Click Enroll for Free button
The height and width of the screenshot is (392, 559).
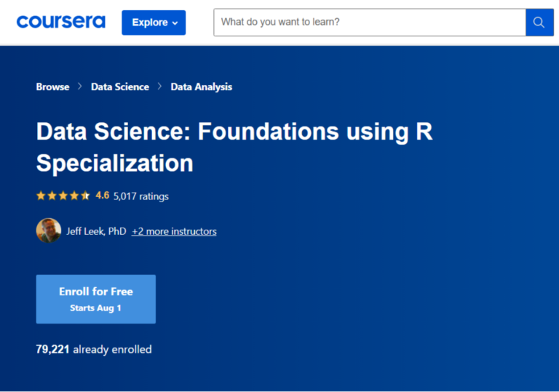(96, 299)
